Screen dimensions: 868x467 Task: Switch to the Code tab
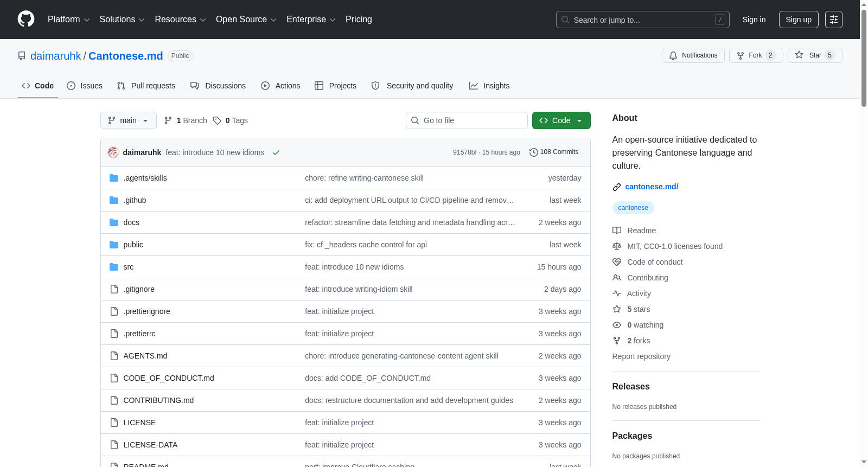tap(38, 86)
